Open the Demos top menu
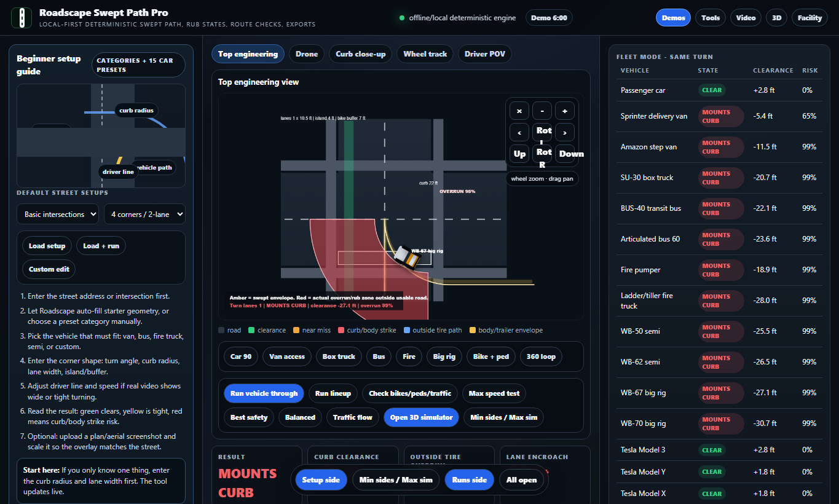Screen dimensions: 839x504 point(674,18)
